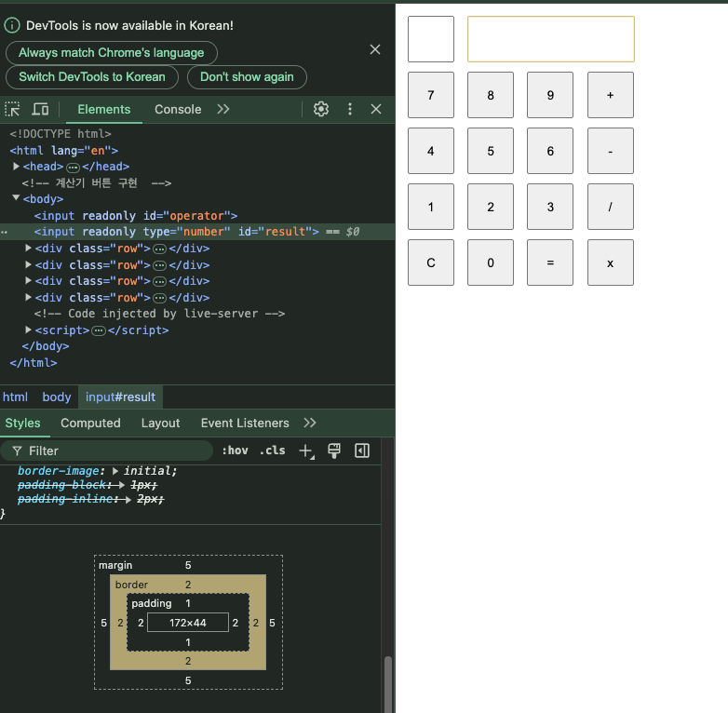Click calculator button 4
This screenshot has height=713, width=728.
(x=431, y=151)
